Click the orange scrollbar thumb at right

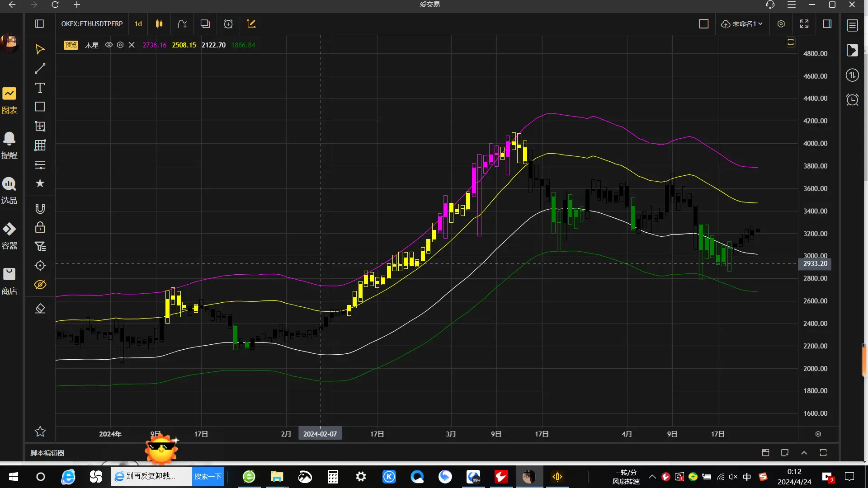863,360
